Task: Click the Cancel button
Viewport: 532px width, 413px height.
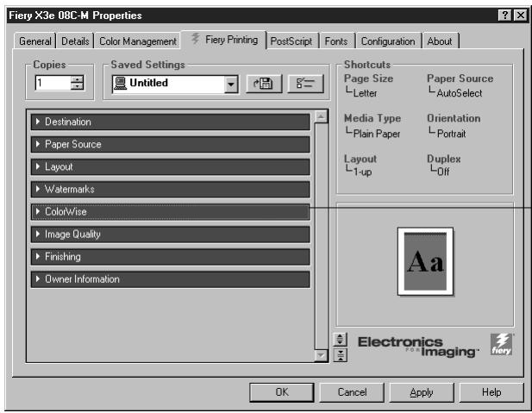Action: pyautogui.click(x=352, y=392)
